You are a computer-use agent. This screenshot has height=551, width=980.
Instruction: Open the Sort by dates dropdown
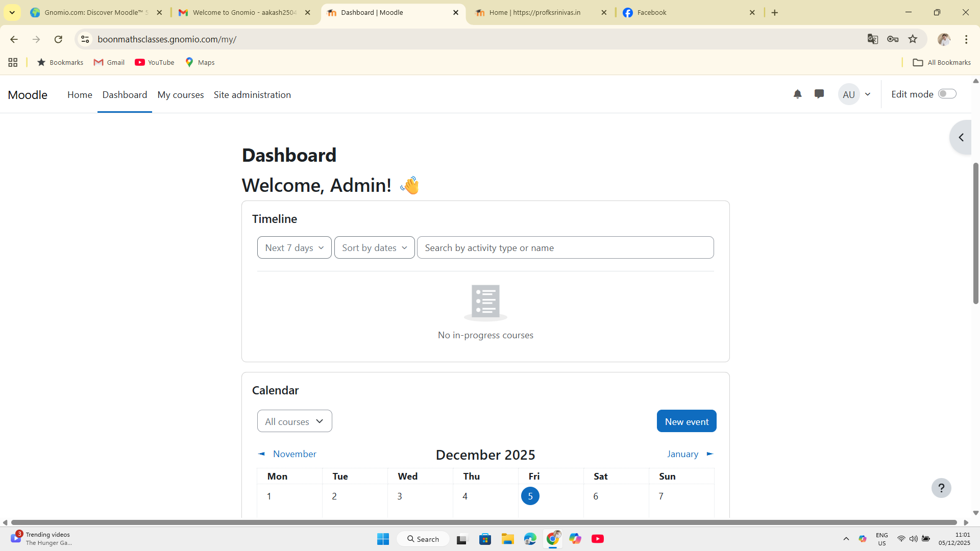tap(374, 248)
